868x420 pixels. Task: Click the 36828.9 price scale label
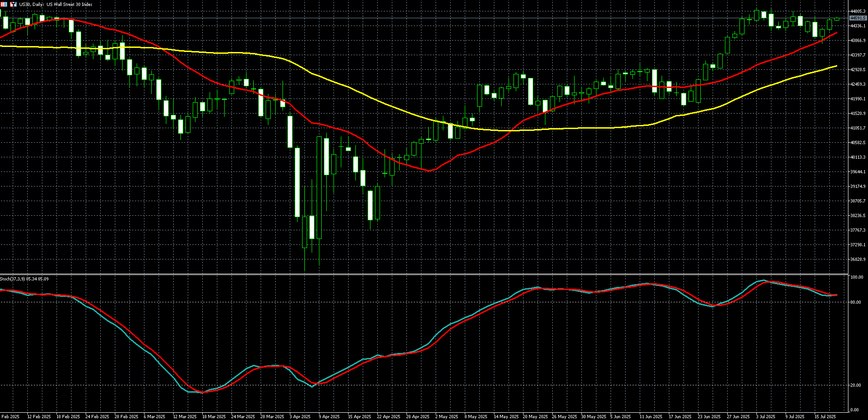[x=858, y=259]
